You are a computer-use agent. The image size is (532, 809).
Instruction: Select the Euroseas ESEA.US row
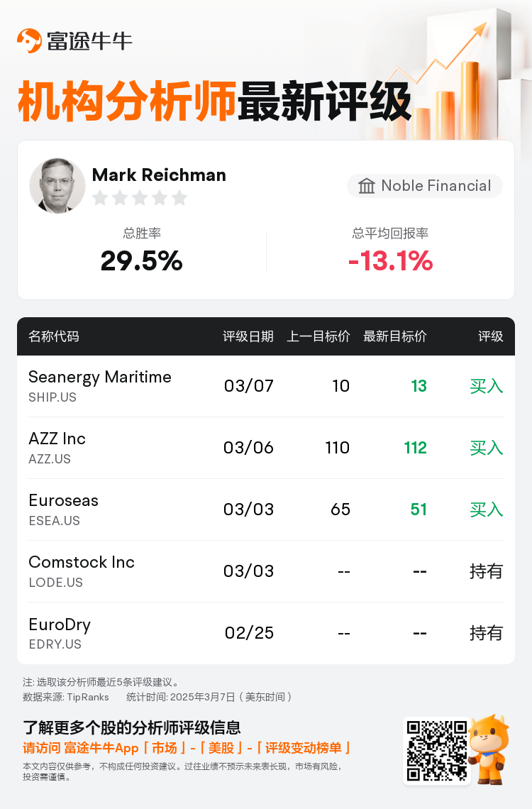pyautogui.click(x=265, y=510)
